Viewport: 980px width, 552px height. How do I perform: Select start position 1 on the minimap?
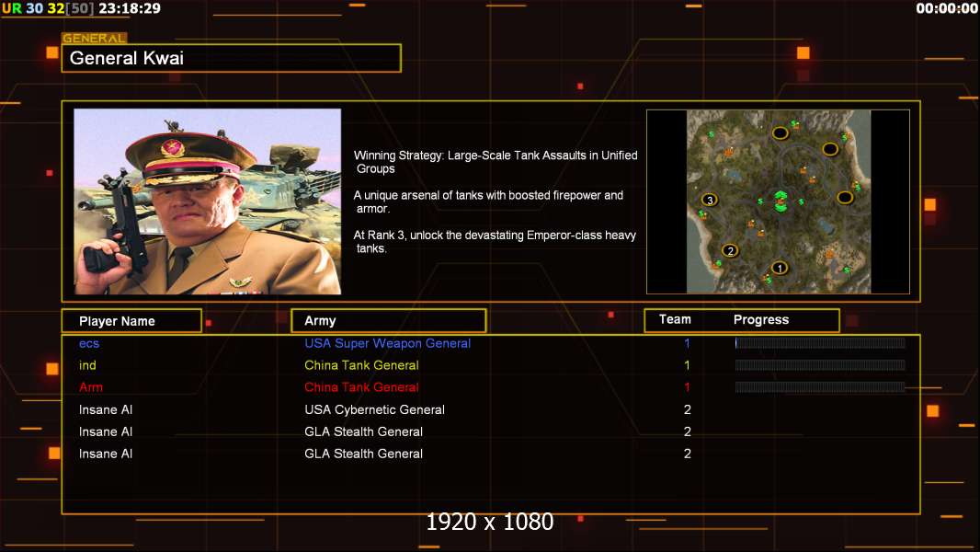pyautogui.click(x=780, y=269)
